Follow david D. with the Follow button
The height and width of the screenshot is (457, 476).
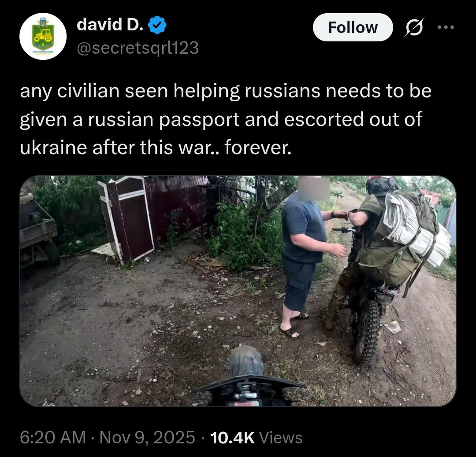[353, 27]
